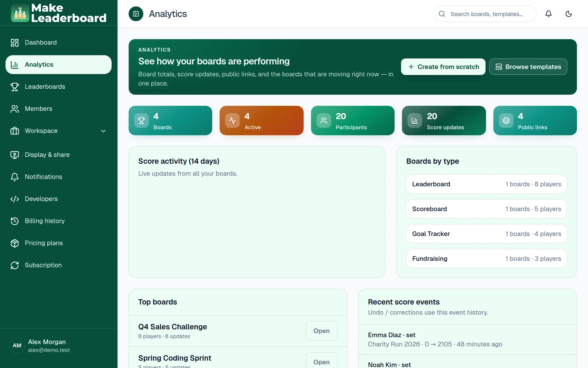The image size is (588, 368).
Task: Open Pricing plans page
Action: [59, 243]
